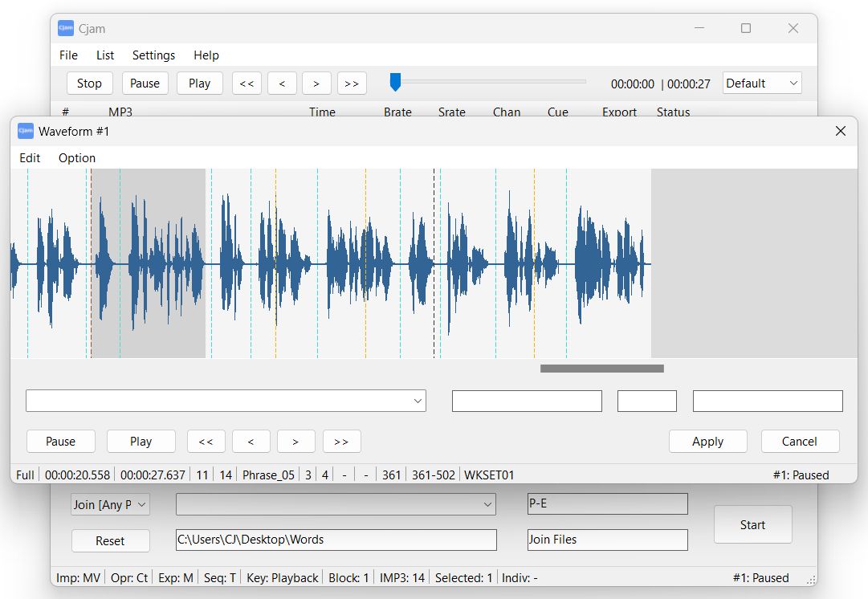This screenshot has height=599, width=868.
Task: Click the fast-forward (>>) button in main player
Action: (x=352, y=83)
